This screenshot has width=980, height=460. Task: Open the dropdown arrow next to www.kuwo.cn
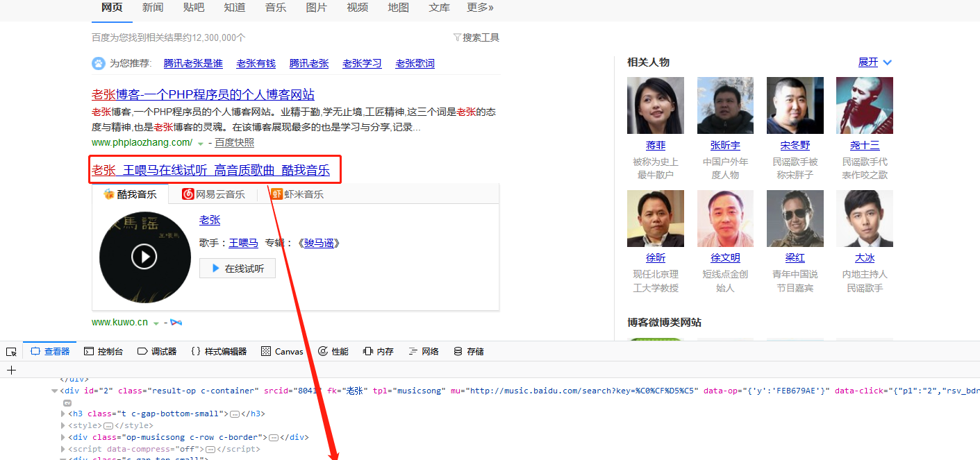point(156,323)
